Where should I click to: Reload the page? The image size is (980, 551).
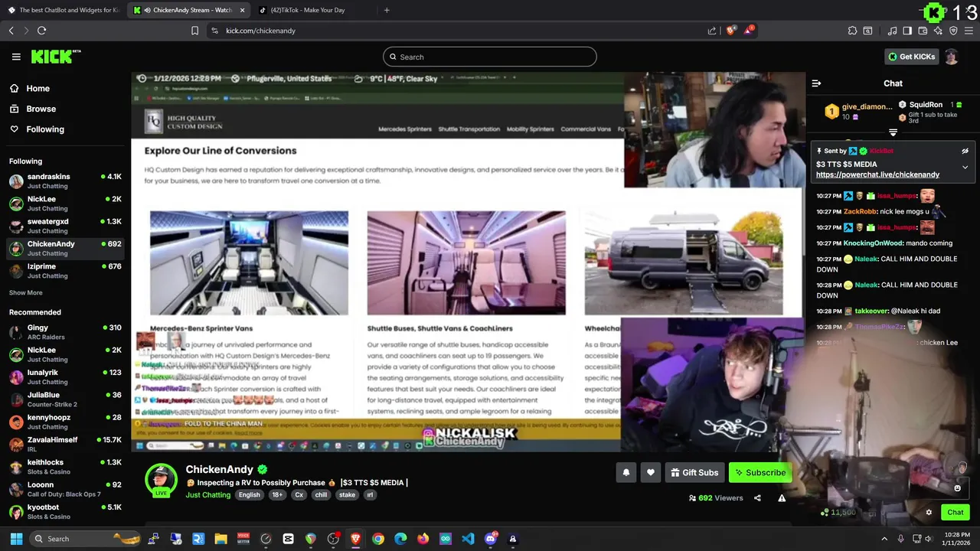(x=41, y=31)
